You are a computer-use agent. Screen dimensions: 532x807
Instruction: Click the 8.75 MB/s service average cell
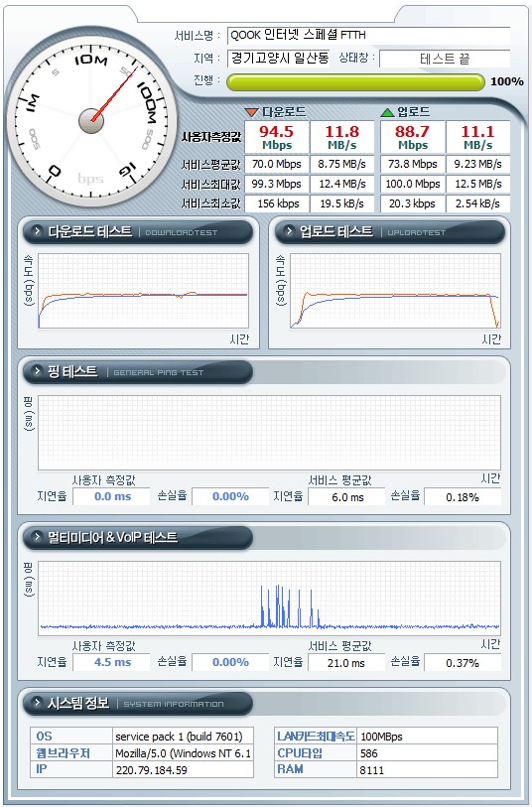click(342, 164)
